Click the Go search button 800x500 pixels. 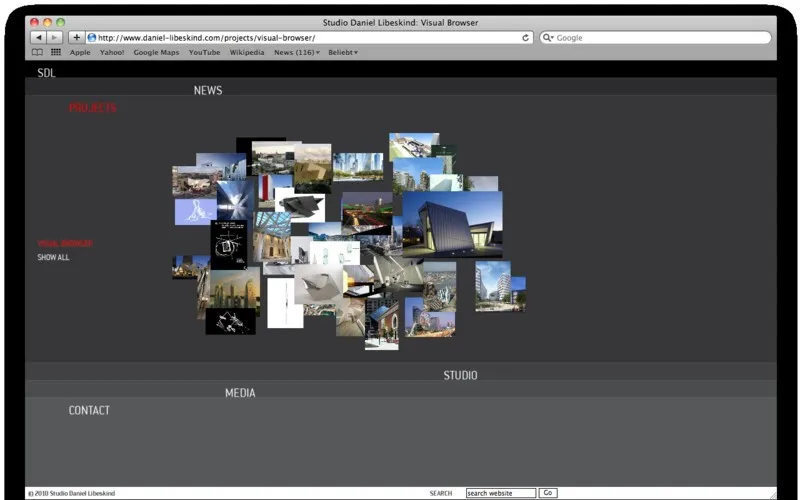click(548, 493)
